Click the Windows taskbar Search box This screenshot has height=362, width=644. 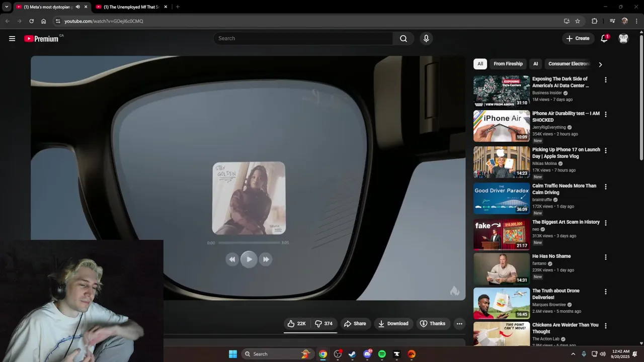(278, 354)
